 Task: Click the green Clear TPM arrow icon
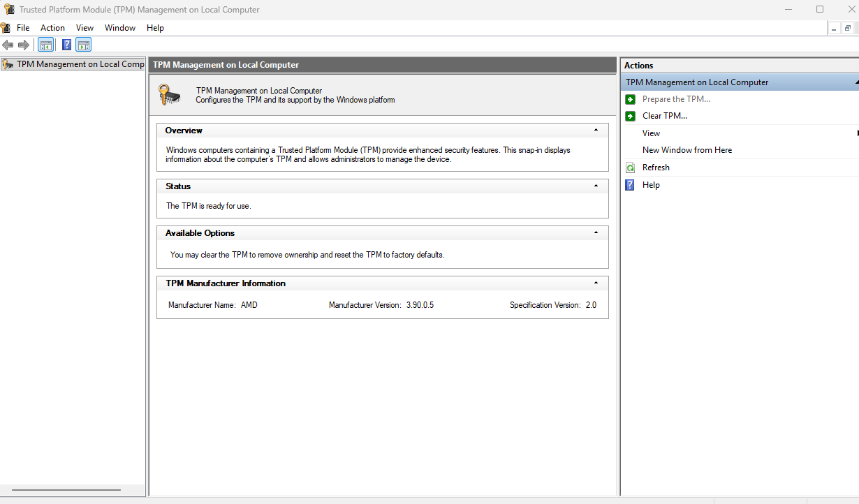(630, 116)
